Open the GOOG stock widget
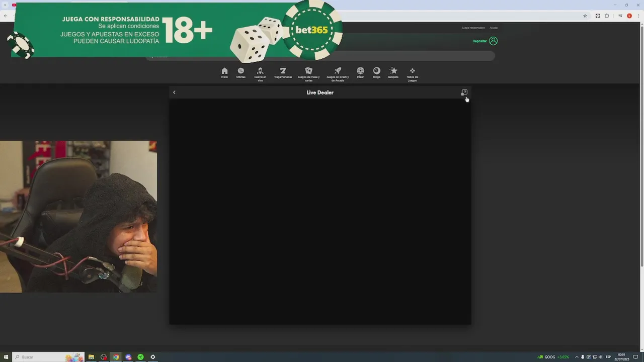This screenshot has height=362, width=644. pos(553,357)
